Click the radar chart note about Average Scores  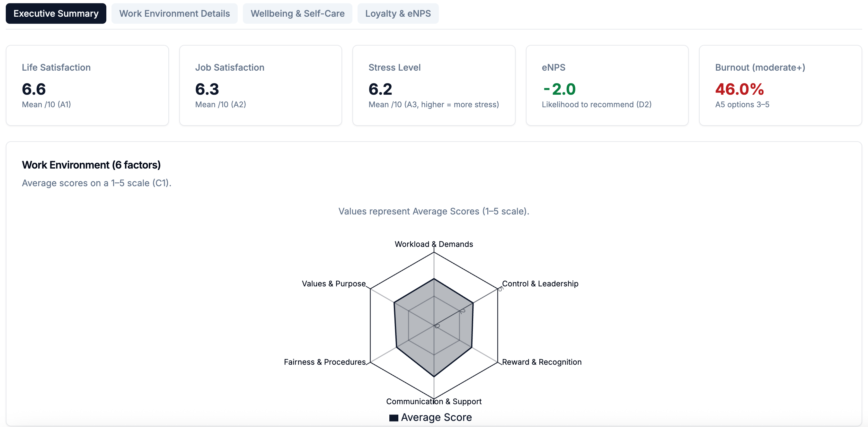[x=434, y=211]
